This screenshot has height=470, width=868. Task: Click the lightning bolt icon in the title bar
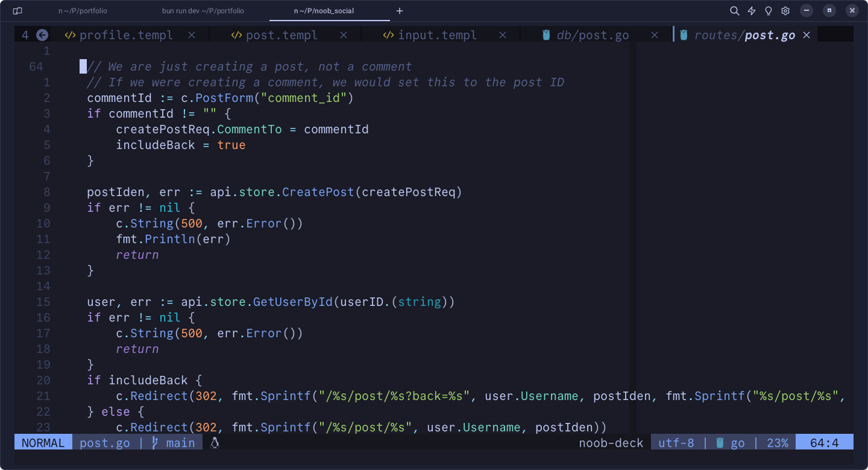[752, 10]
